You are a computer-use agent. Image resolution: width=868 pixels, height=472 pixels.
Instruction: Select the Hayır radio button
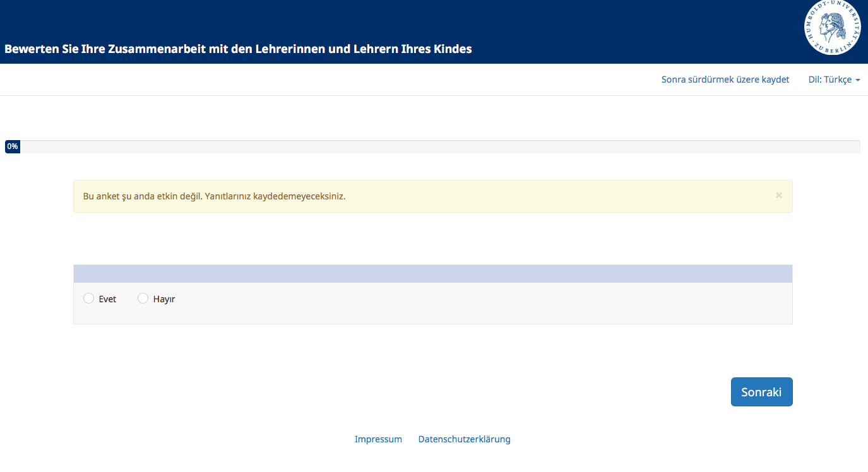[143, 298]
